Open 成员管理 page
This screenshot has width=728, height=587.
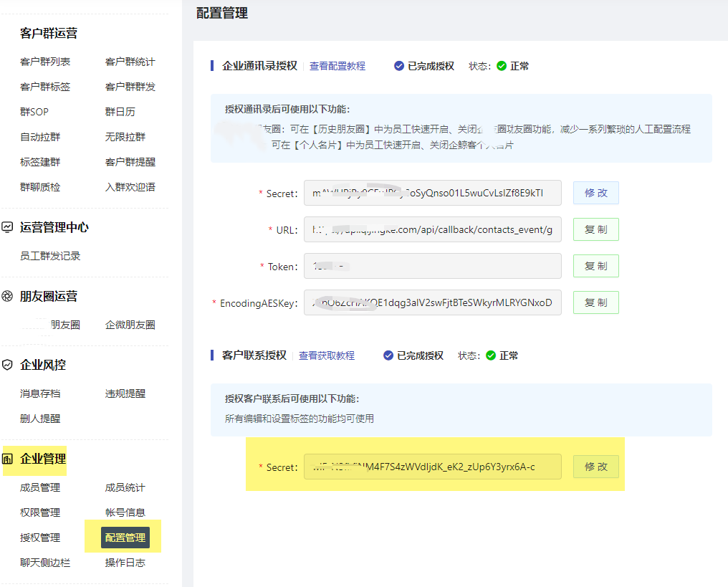pyautogui.click(x=40, y=487)
